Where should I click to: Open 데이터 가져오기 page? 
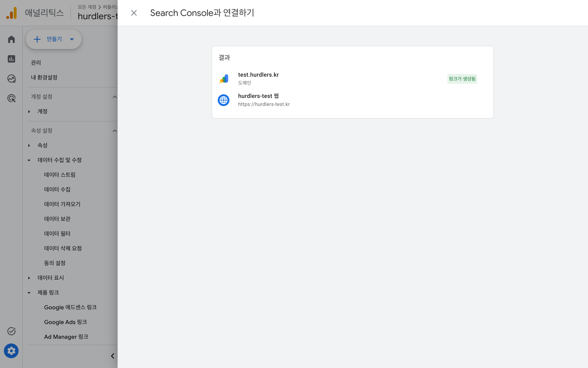tap(62, 204)
